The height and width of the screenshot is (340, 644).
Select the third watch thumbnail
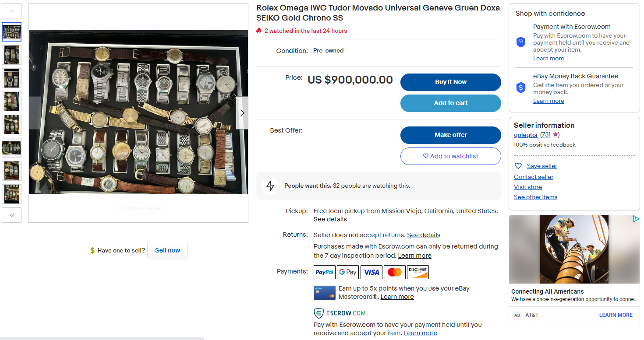tap(11, 78)
